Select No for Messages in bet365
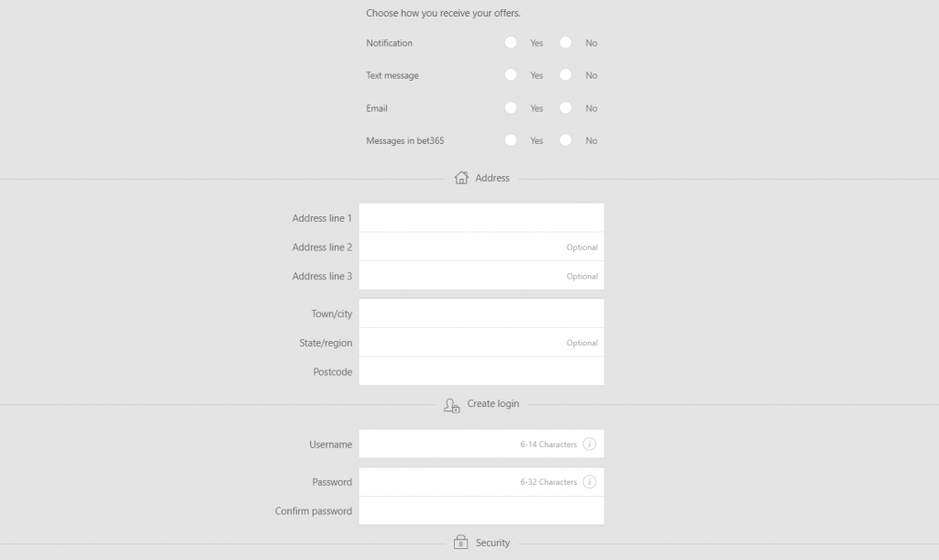The image size is (939, 560). click(565, 140)
